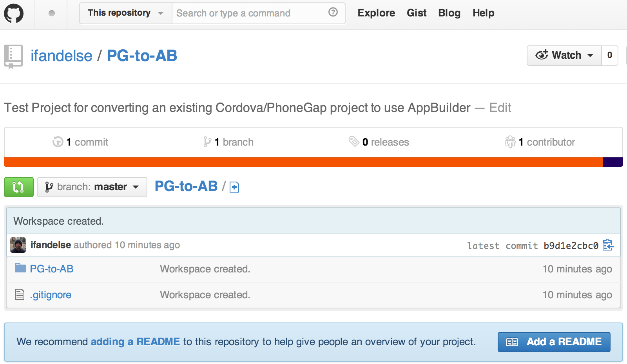Open the Watch dropdown
Screen dimensions: 627x364
[564, 55]
